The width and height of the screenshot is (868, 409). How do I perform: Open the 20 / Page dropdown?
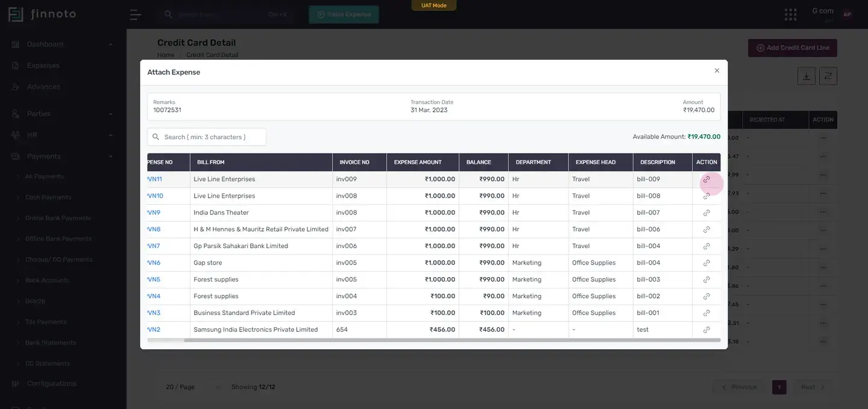pyautogui.click(x=193, y=387)
